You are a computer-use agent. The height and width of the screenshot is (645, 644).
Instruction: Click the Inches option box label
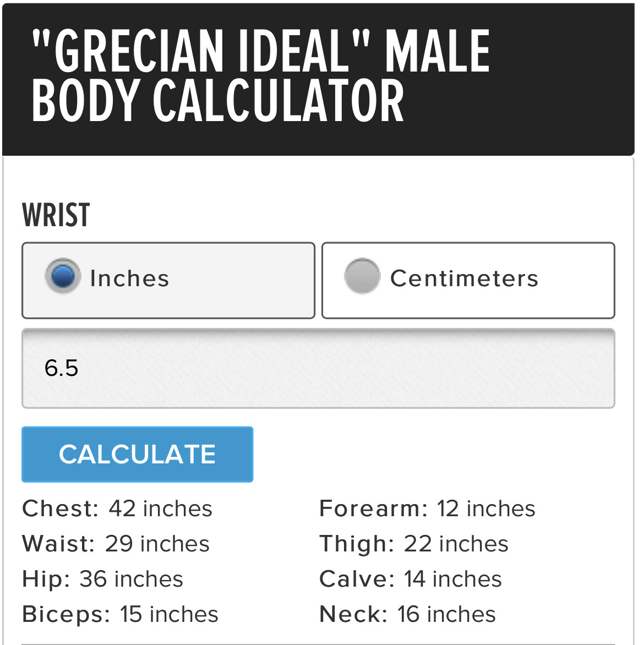(129, 278)
